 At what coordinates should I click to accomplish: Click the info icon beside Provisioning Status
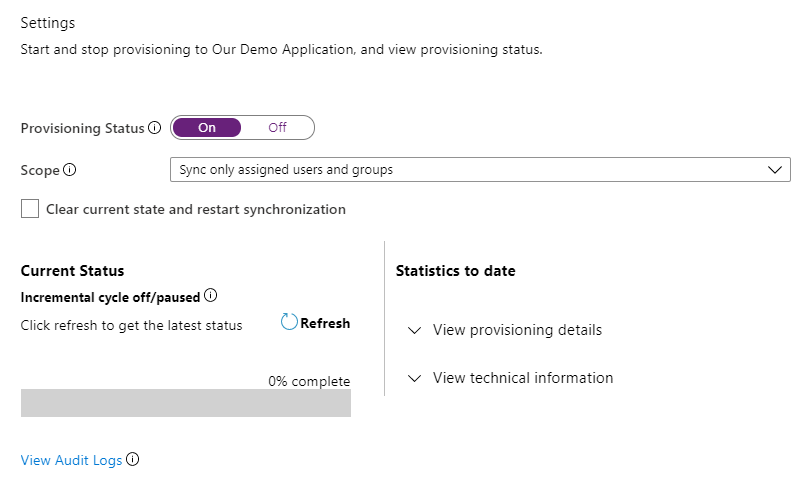coord(155,128)
